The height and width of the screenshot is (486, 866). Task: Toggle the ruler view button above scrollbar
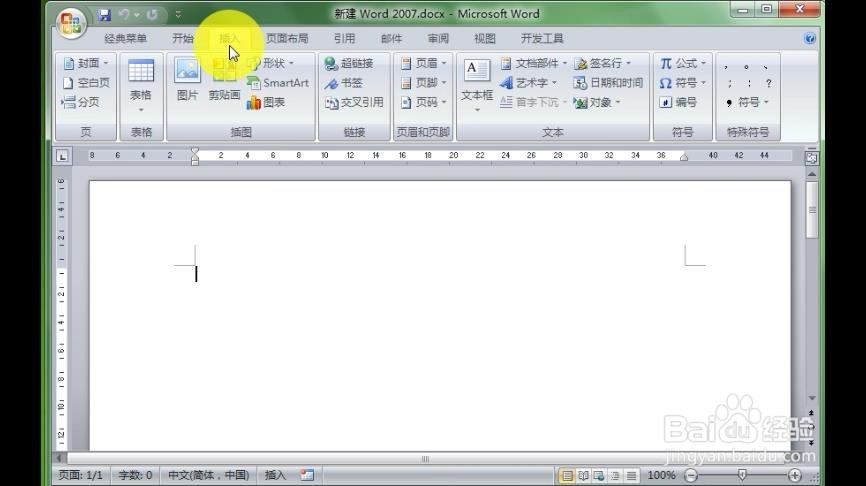click(811, 157)
